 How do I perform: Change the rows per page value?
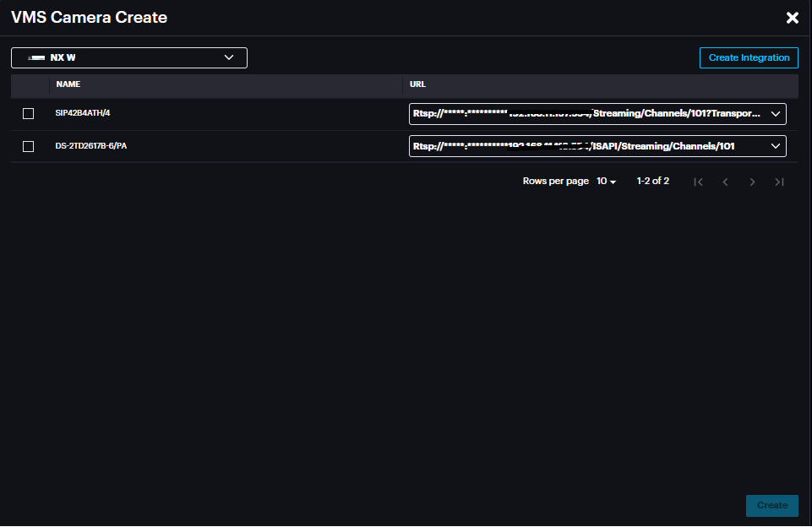point(607,182)
